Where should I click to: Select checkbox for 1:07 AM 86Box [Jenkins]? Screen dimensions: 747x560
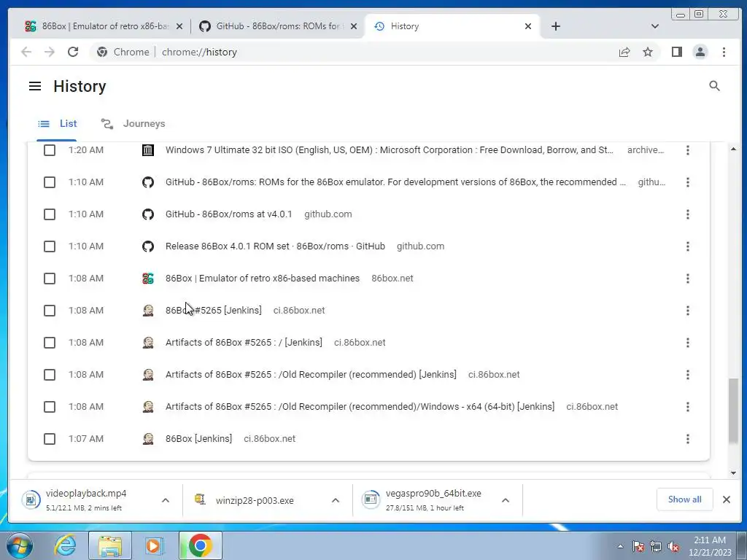50,439
